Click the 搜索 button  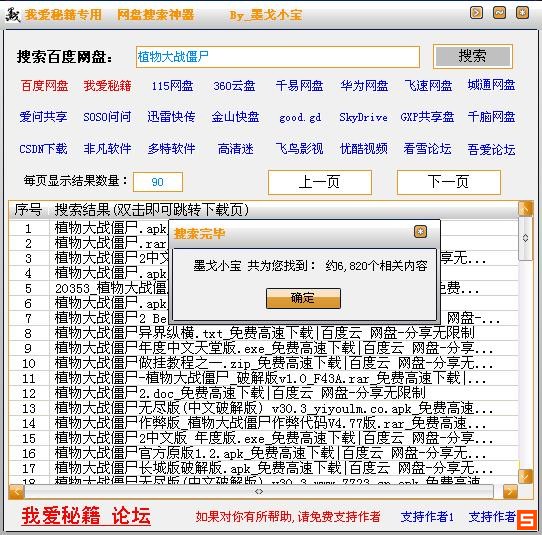point(473,56)
